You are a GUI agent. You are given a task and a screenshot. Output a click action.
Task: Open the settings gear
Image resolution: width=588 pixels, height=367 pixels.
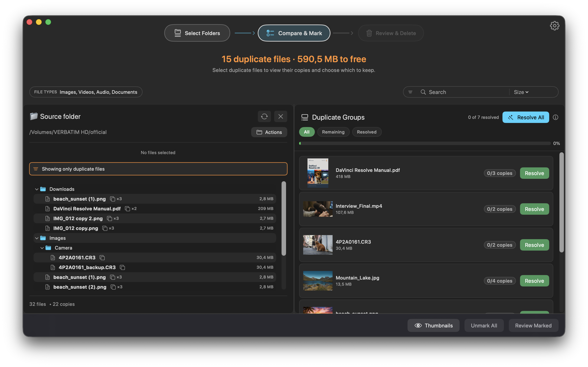tap(555, 25)
